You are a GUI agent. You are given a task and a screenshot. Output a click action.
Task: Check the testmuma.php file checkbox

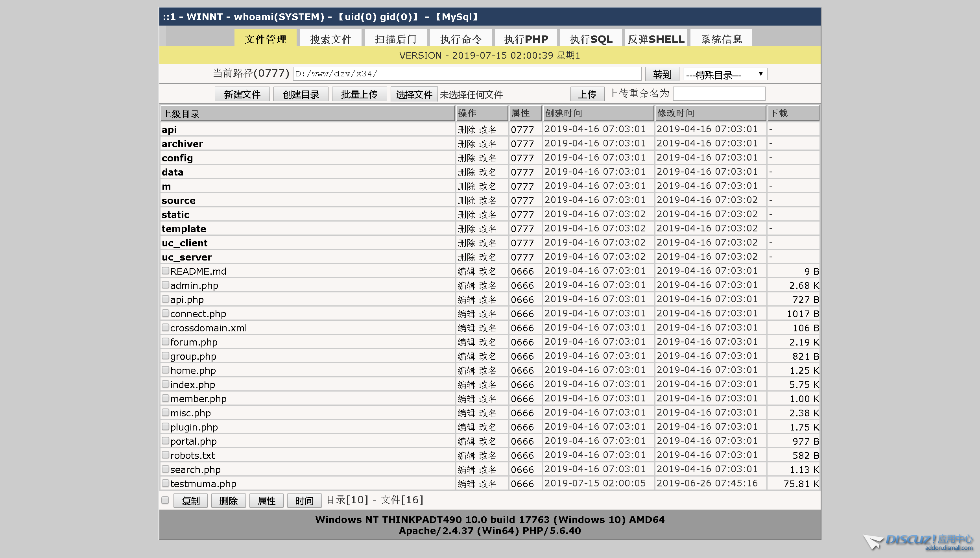166,483
